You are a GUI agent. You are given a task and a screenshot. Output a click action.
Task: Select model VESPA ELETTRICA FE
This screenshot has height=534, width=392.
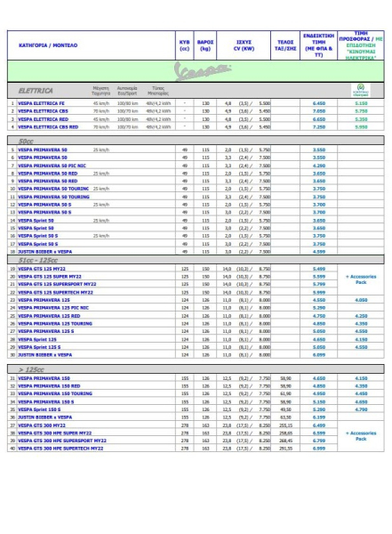click(x=41, y=103)
